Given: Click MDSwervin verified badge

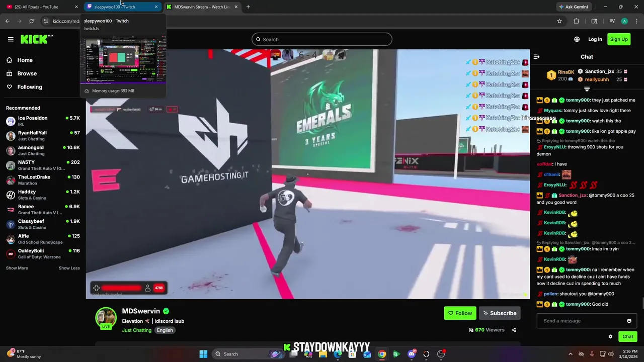Looking at the screenshot, I should [x=166, y=311].
